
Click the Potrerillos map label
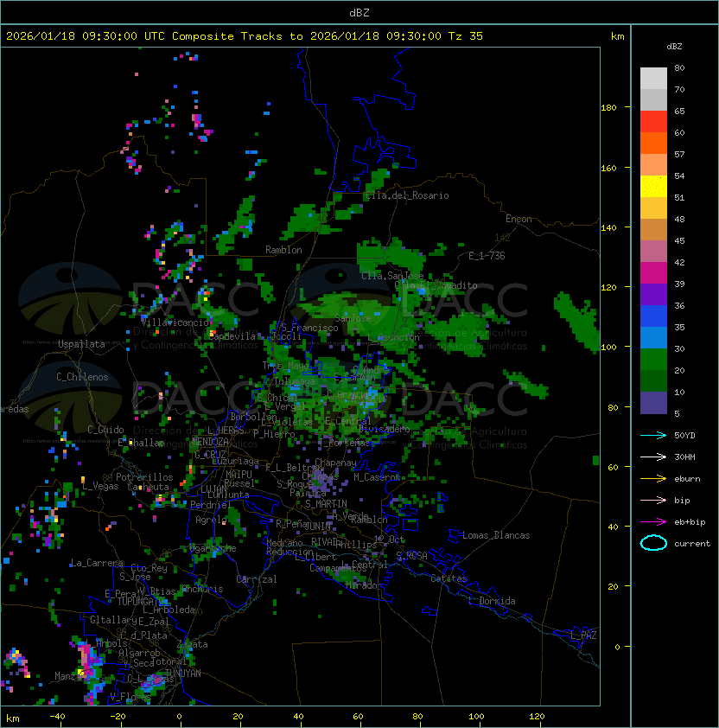coord(144,477)
